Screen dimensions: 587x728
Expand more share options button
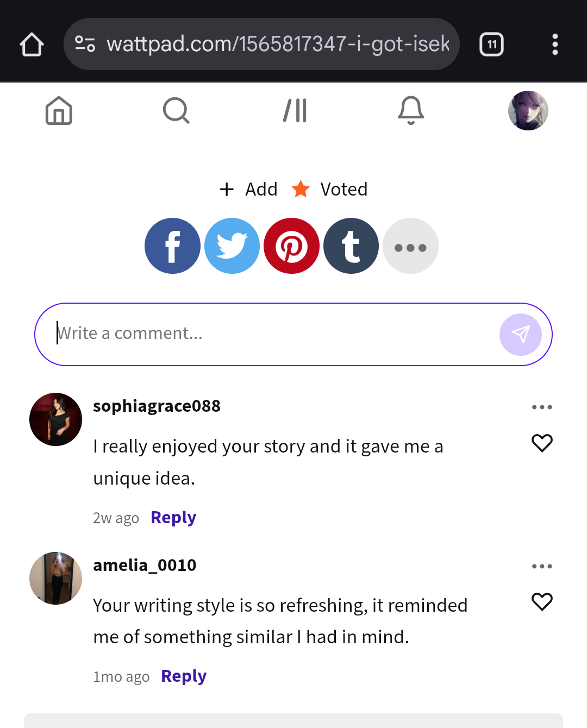(x=410, y=246)
